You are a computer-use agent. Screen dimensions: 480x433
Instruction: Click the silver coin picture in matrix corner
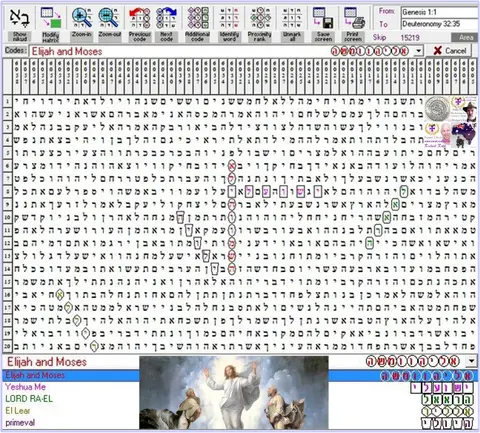tap(437, 108)
